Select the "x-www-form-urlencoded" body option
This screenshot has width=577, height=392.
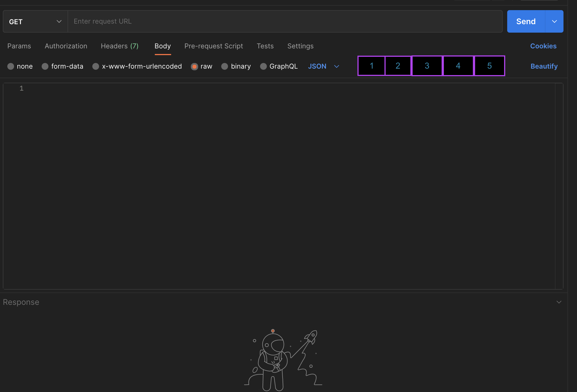click(137, 66)
